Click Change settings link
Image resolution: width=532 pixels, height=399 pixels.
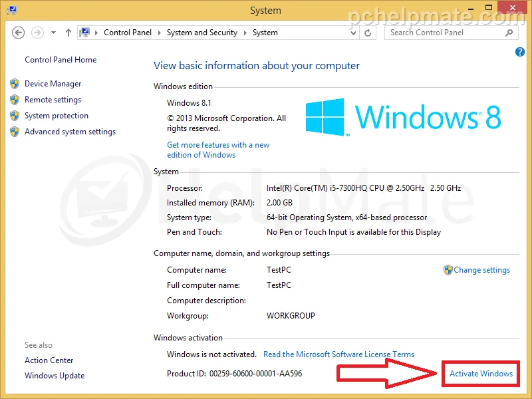(481, 270)
